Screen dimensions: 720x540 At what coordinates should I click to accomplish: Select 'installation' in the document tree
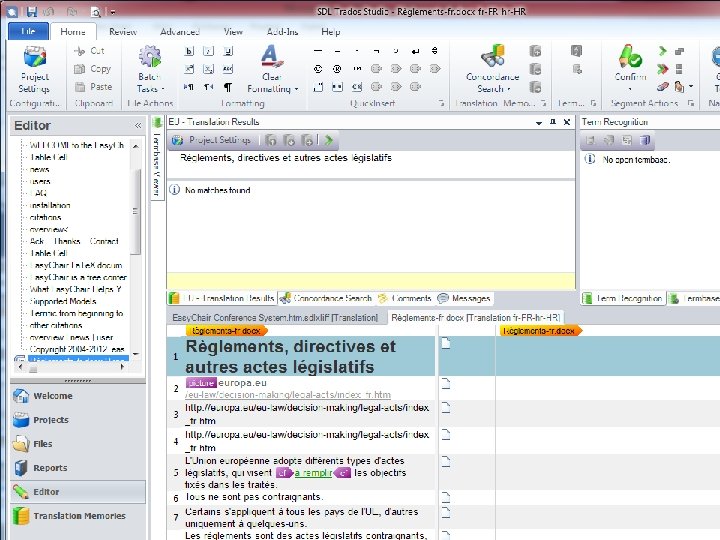pyautogui.click(x=50, y=205)
